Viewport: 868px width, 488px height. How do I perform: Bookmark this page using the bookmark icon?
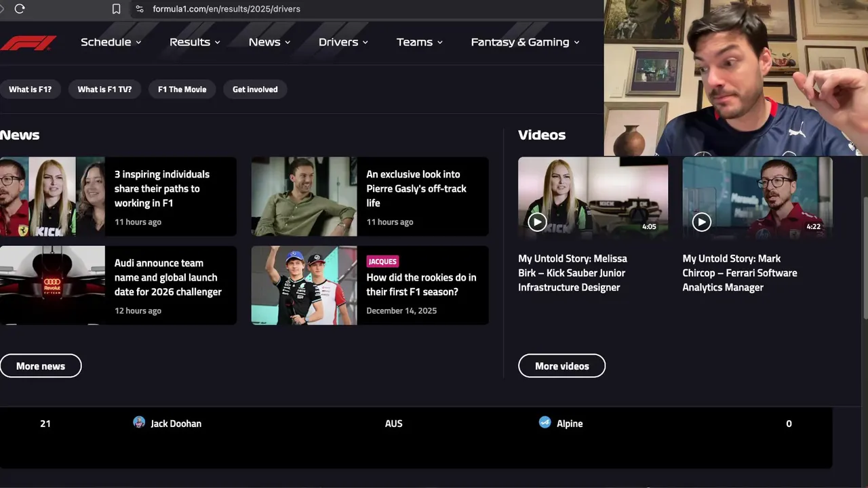pos(116,9)
